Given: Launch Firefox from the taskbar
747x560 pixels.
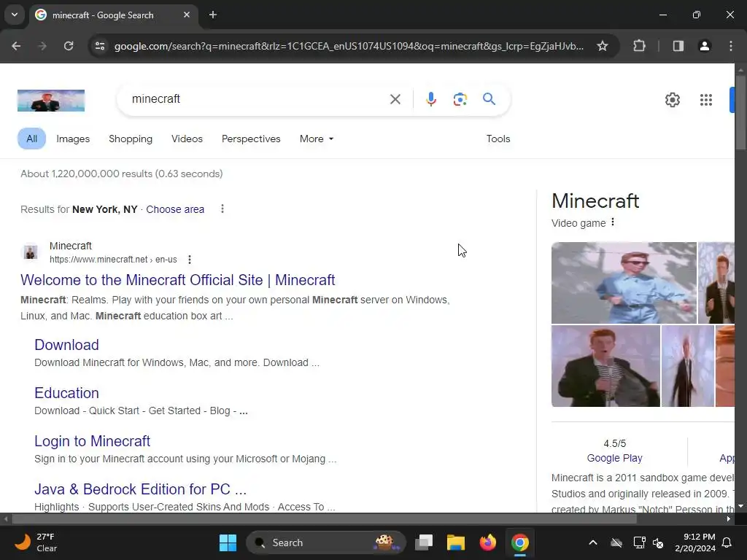Looking at the screenshot, I should tap(487, 542).
